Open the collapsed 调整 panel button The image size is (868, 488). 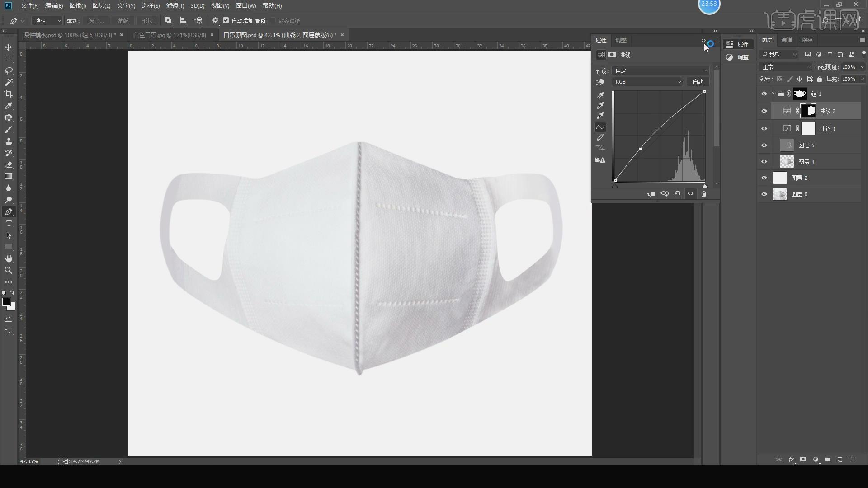tap(738, 57)
